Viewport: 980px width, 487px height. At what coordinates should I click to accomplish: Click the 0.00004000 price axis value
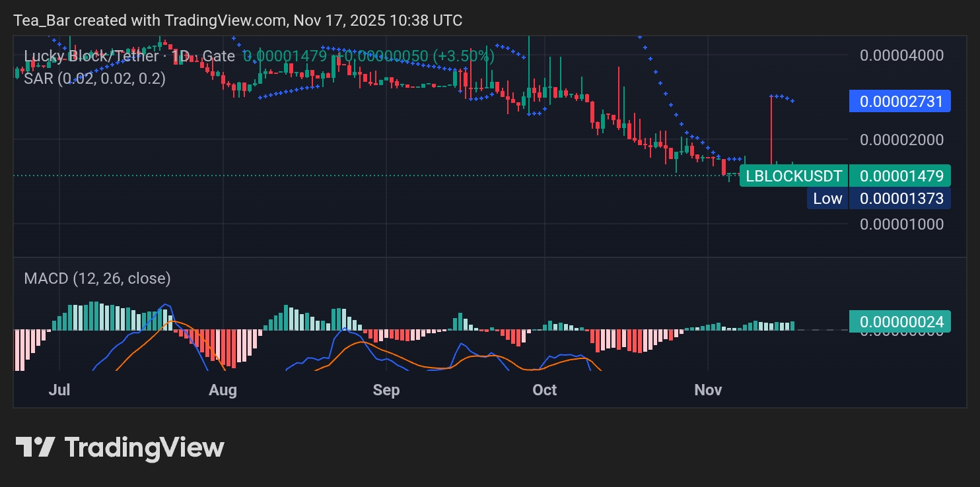point(901,55)
